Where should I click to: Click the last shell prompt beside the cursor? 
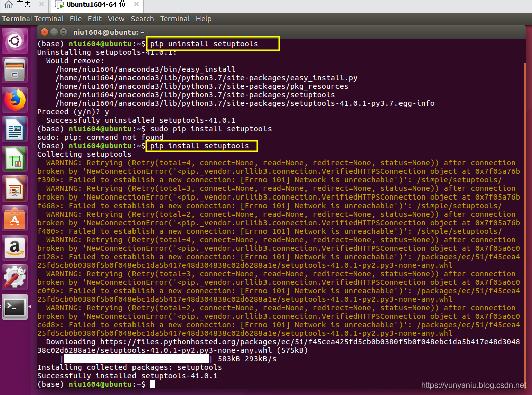pos(91,384)
